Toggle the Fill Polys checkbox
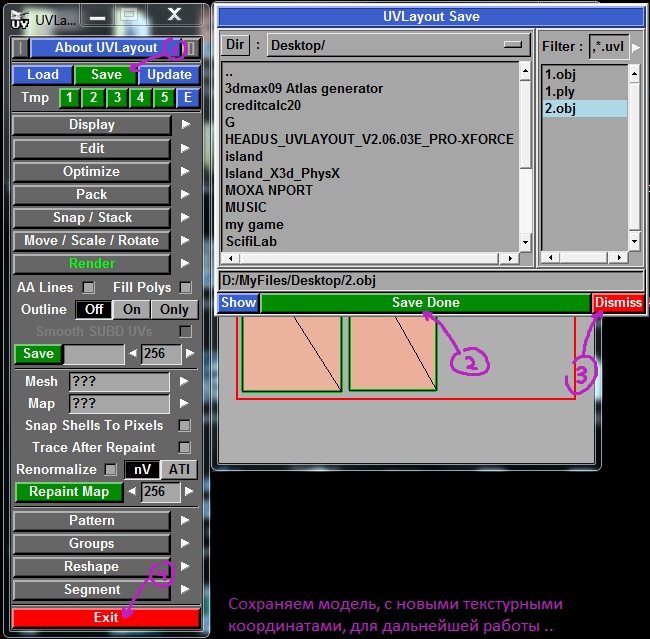Viewport: 650px width, 639px height. pyautogui.click(x=184, y=288)
